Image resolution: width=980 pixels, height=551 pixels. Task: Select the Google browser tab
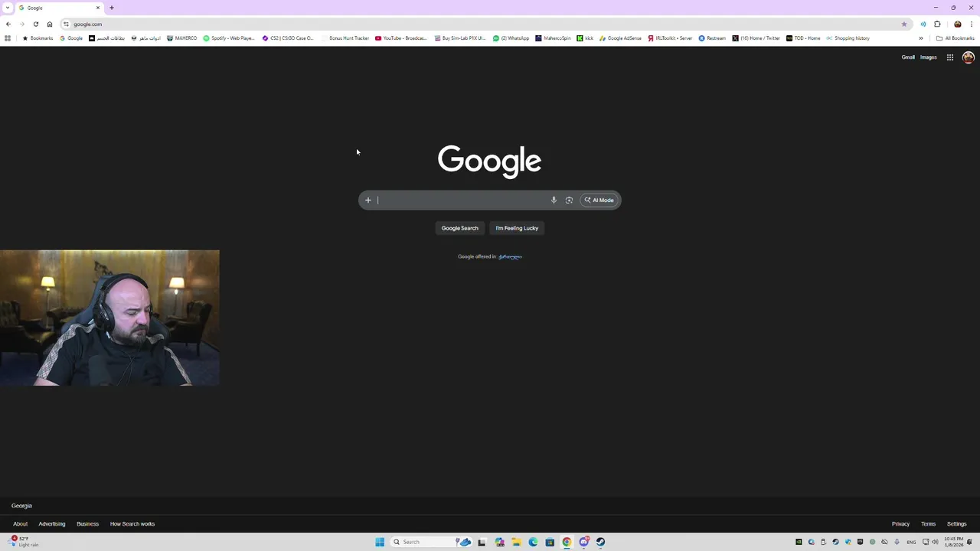click(60, 8)
